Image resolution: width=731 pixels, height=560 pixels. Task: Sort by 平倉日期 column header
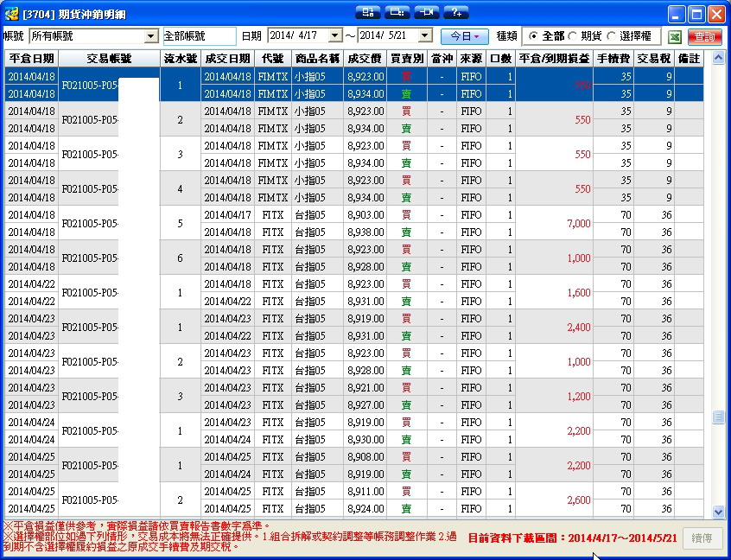pyautogui.click(x=32, y=59)
